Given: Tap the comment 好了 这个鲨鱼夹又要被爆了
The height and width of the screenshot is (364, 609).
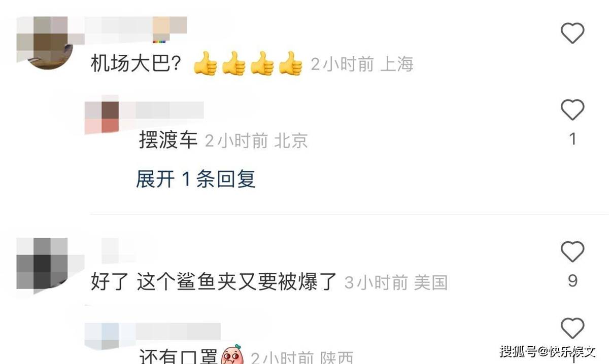Looking at the screenshot, I should (214, 282).
